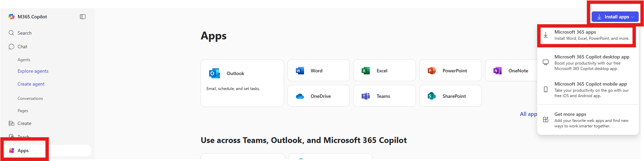Open the Word app tile label
The height and width of the screenshot is (161, 644).
pyautogui.click(x=317, y=71)
